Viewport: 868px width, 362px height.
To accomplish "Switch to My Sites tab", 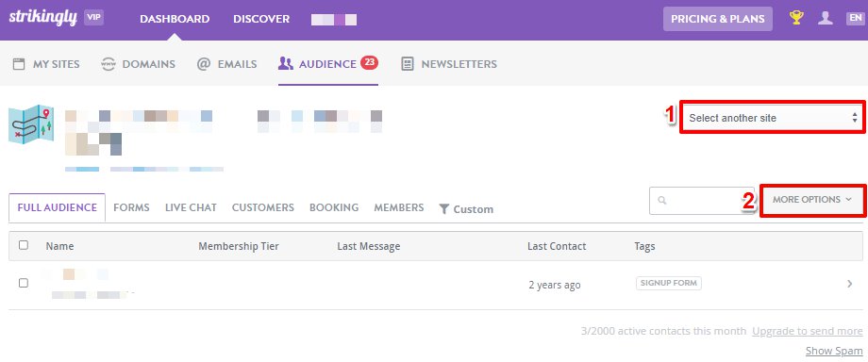I will [46, 64].
